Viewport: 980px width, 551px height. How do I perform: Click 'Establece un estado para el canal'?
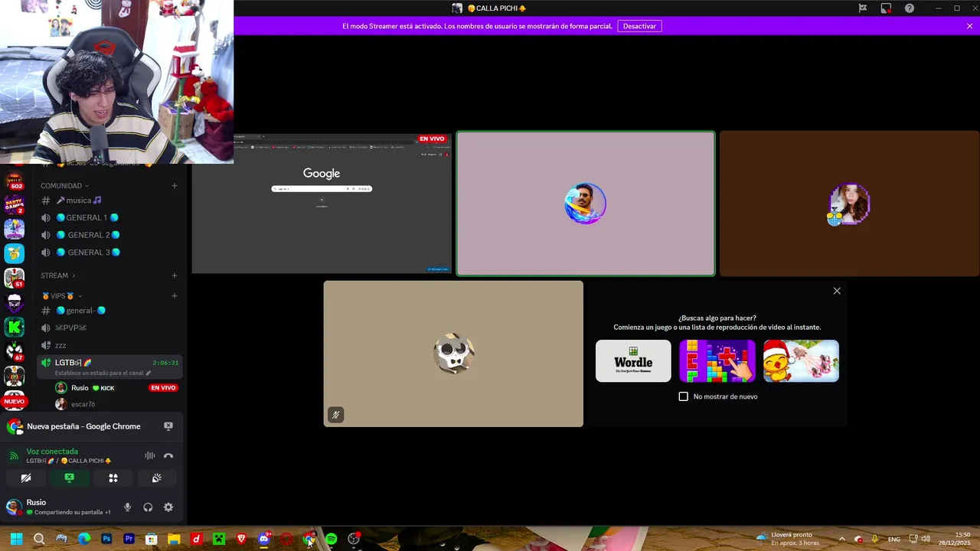(103, 373)
